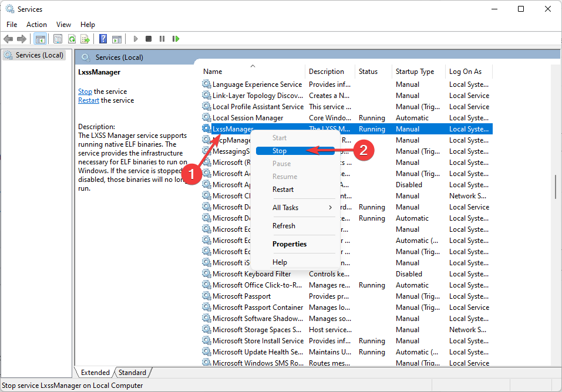Click the Show/Hide Console Tree icon

[x=41, y=39]
